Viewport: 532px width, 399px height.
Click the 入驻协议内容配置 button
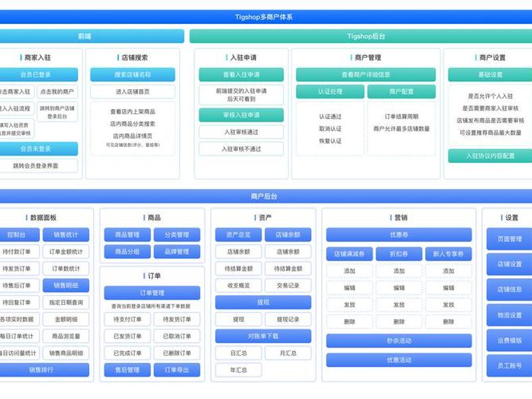point(490,156)
